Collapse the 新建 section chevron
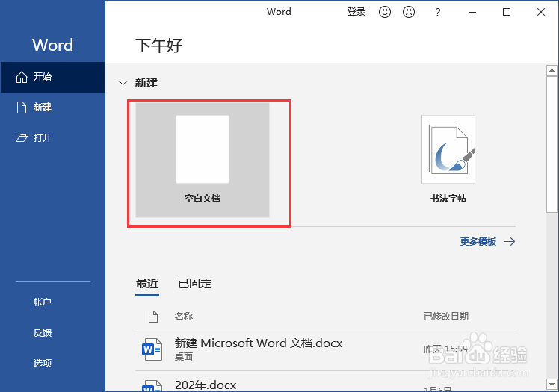 tap(123, 84)
